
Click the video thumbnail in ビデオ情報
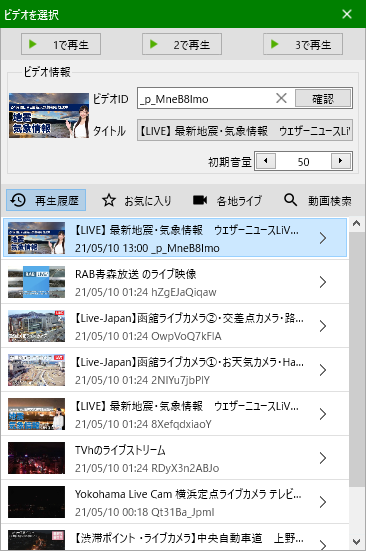(49, 115)
